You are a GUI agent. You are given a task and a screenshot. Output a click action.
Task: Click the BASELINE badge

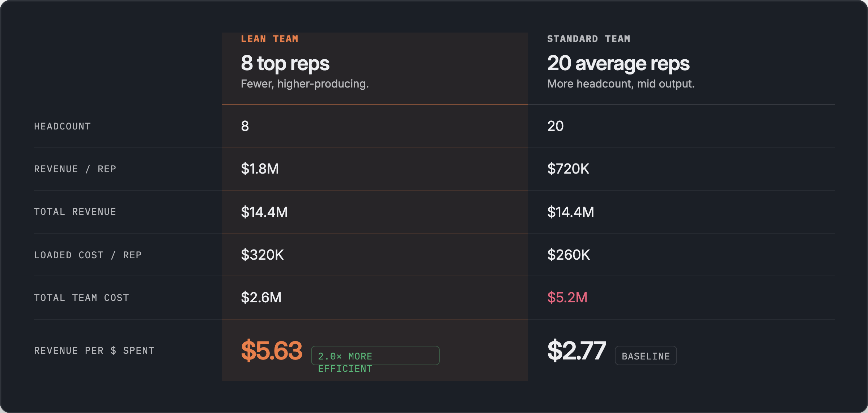(x=646, y=356)
